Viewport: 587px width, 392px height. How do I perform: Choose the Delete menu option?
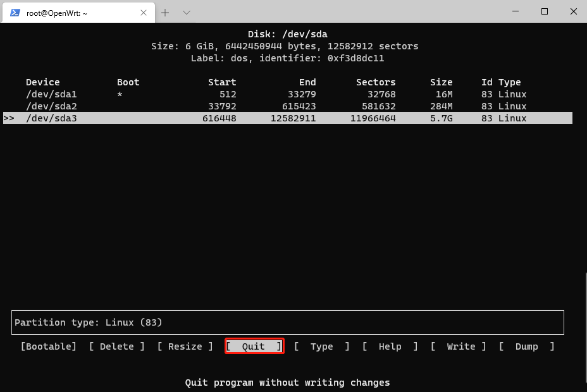(117, 346)
